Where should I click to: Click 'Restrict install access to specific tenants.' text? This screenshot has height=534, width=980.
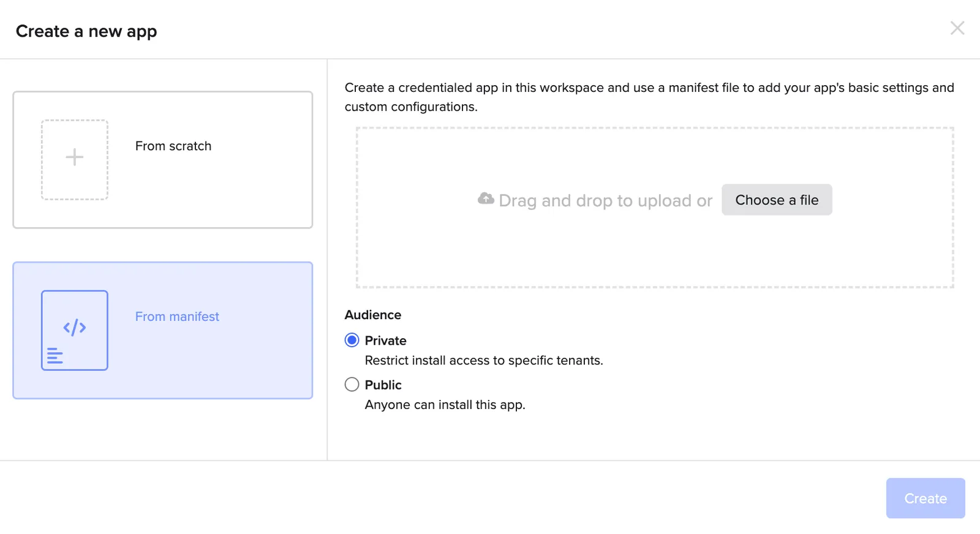484,361
